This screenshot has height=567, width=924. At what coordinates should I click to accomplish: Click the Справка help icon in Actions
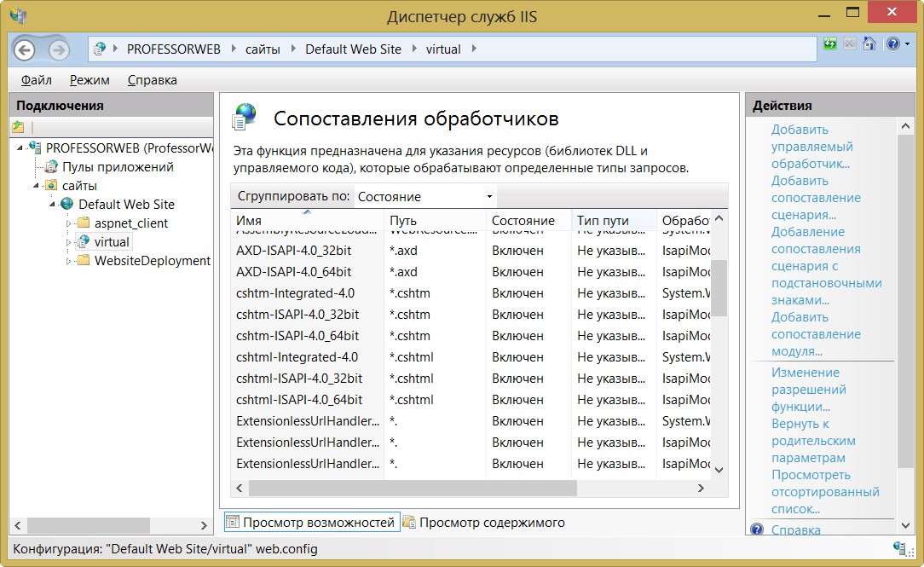pyautogui.click(x=757, y=529)
